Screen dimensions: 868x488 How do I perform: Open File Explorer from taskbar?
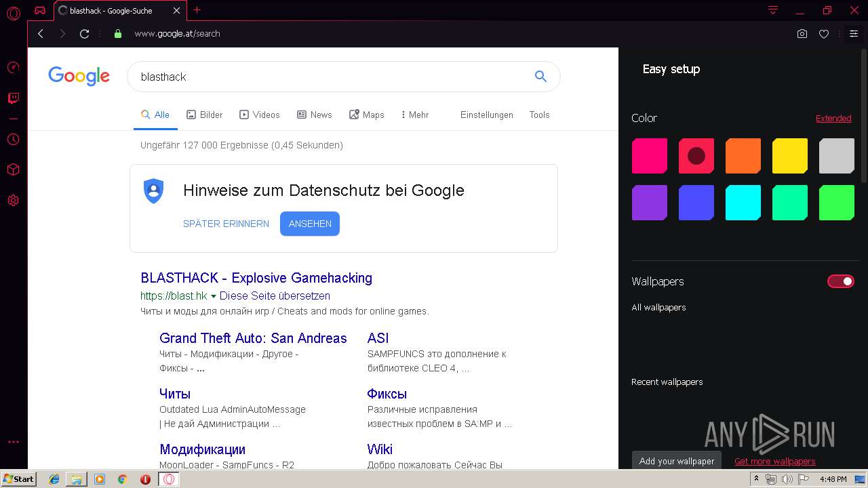[x=77, y=479]
